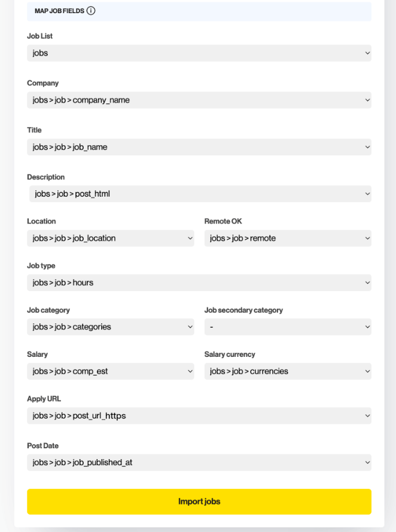
Task: Click the chevron arrow on the Salary select
Action: click(190, 371)
